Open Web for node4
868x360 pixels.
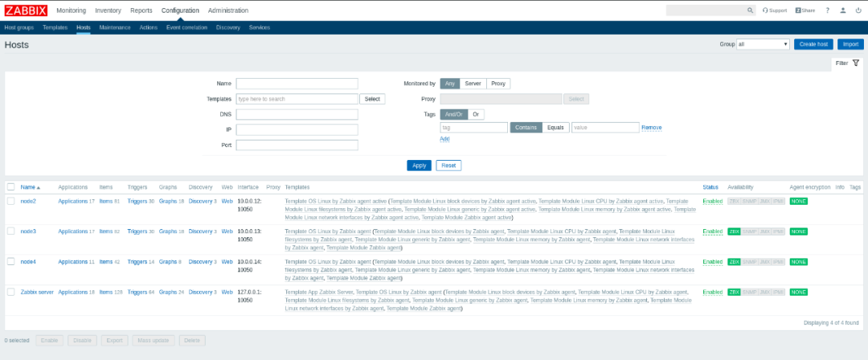tap(227, 262)
